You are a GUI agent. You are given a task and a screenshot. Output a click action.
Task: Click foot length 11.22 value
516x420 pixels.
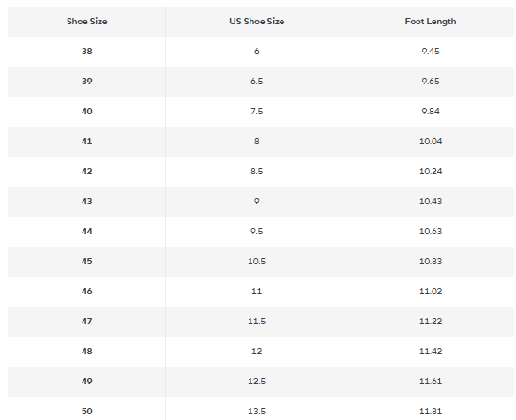(x=431, y=321)
